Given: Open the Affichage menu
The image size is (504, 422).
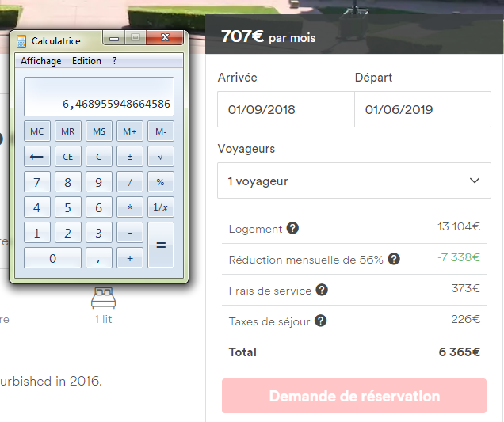Looking at the screenshot, I should point(40,61).
